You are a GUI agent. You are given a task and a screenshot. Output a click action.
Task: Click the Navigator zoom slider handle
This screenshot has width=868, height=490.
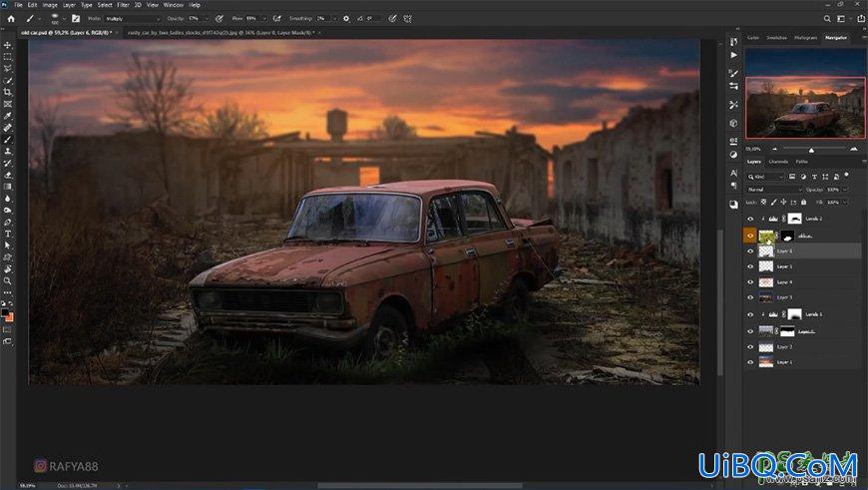[x=811, y=150]
